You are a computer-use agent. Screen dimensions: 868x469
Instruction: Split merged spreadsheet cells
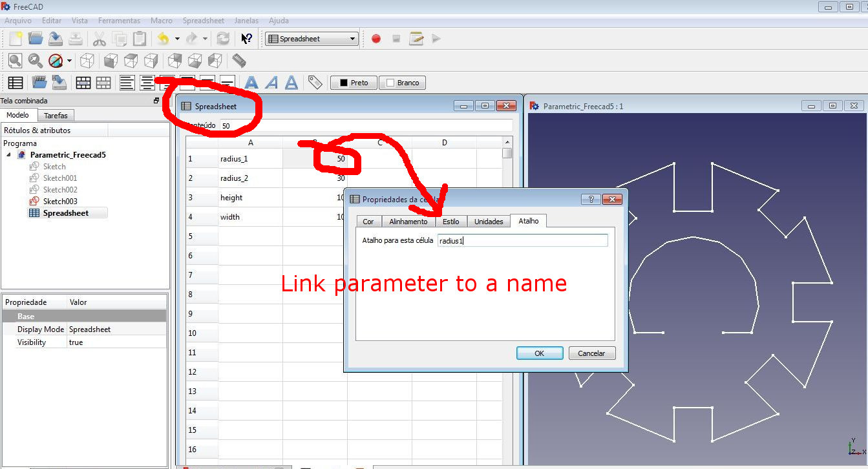[x=103, y=83]
